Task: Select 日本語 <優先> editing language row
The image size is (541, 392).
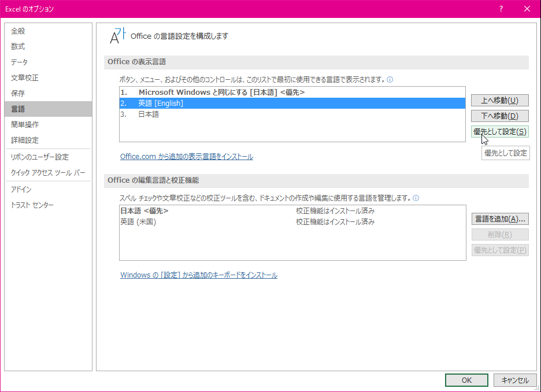Action: pyautogui.click(x=292, y=211)
